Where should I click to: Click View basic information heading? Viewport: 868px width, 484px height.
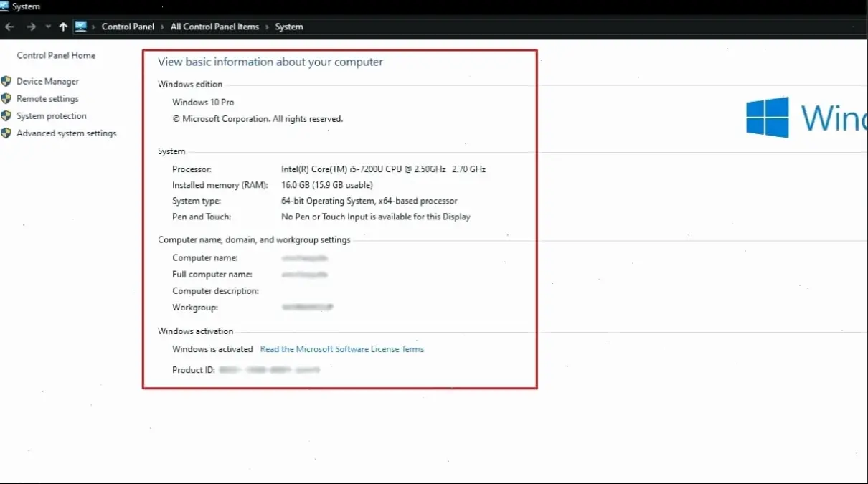[x=270, y=62]
